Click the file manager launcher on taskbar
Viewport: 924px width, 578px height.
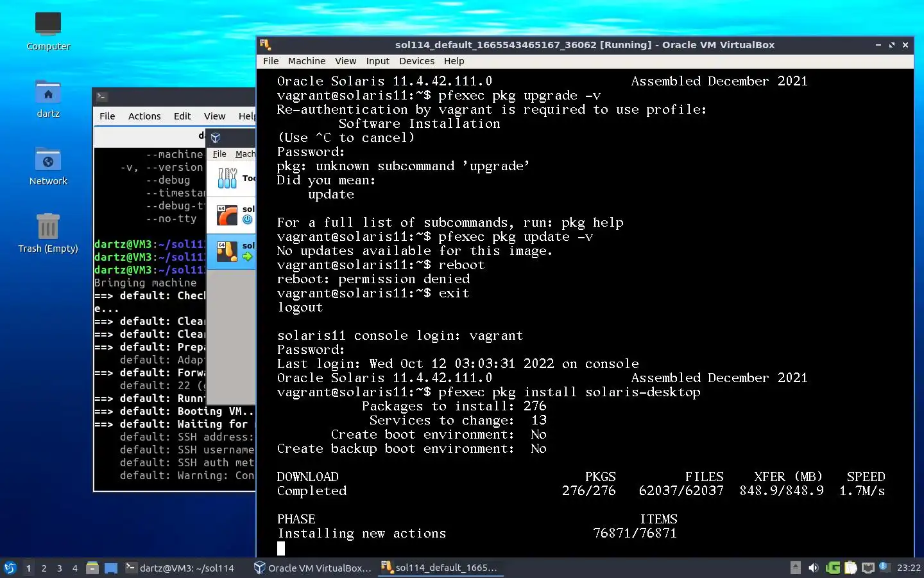point(92,568)
